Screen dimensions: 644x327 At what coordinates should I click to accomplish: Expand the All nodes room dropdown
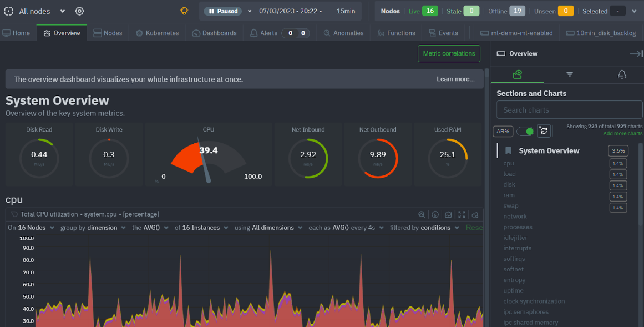click(63, 11)
